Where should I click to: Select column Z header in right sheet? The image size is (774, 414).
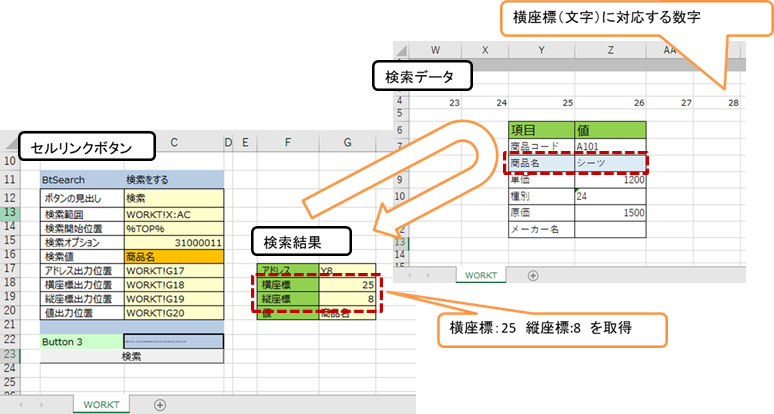610,50
